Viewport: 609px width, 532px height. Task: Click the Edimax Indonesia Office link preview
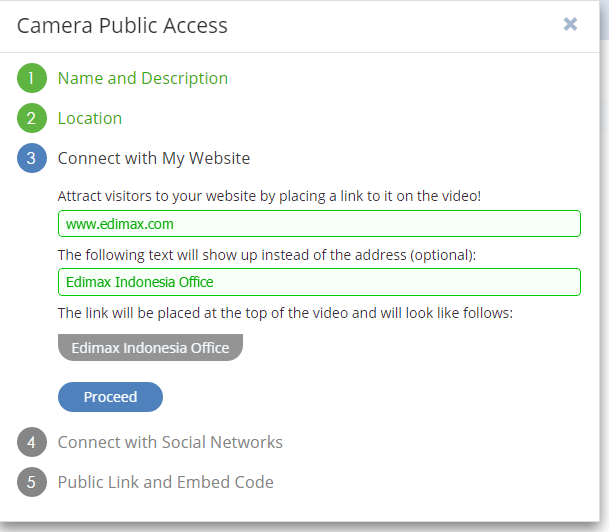click(x=150, y=348)
